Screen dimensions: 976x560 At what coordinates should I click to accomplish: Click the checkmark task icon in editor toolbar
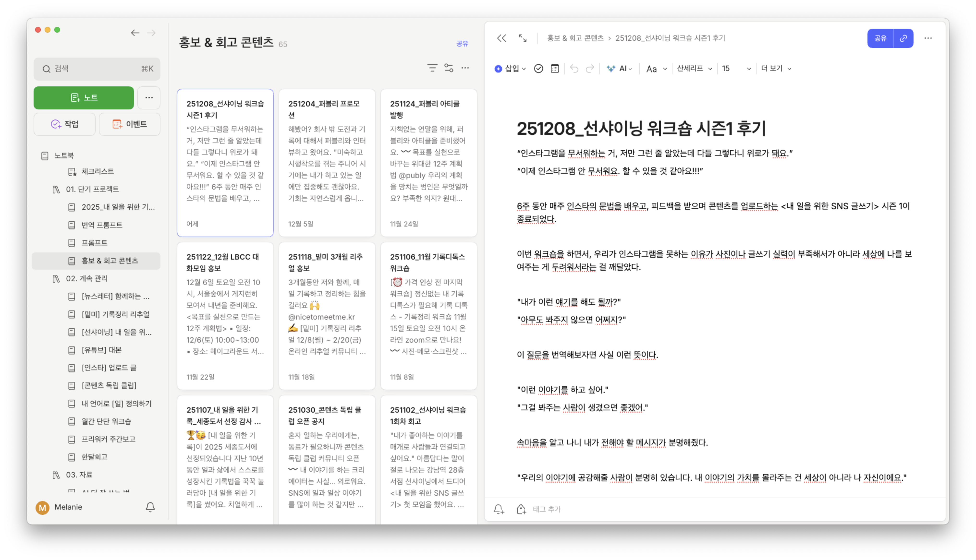click(538, 68)
